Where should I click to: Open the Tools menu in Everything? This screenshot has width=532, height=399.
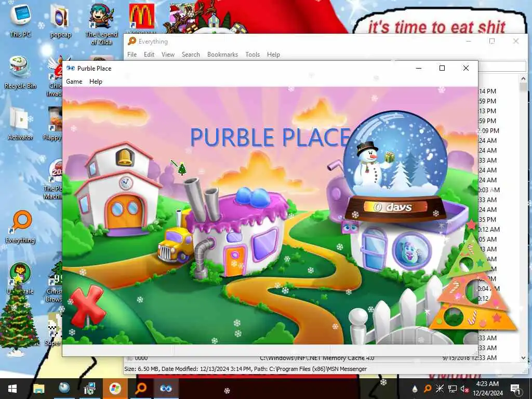[x=252, y=54]
